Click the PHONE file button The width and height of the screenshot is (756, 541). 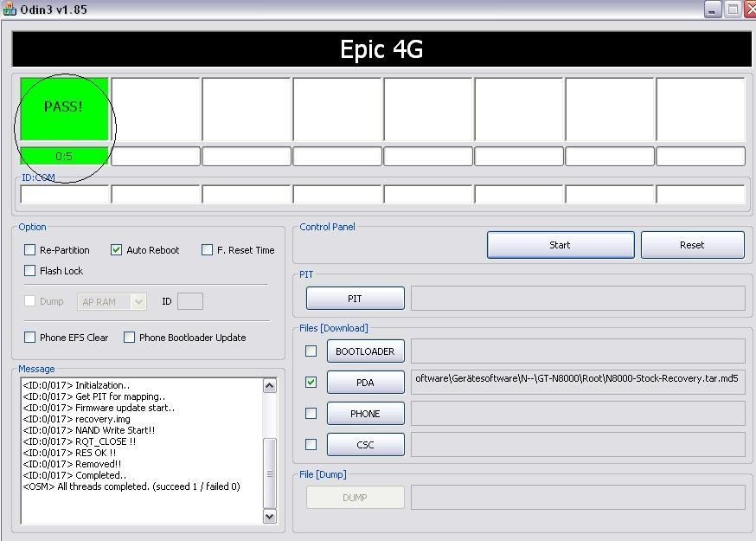[366, 414]
